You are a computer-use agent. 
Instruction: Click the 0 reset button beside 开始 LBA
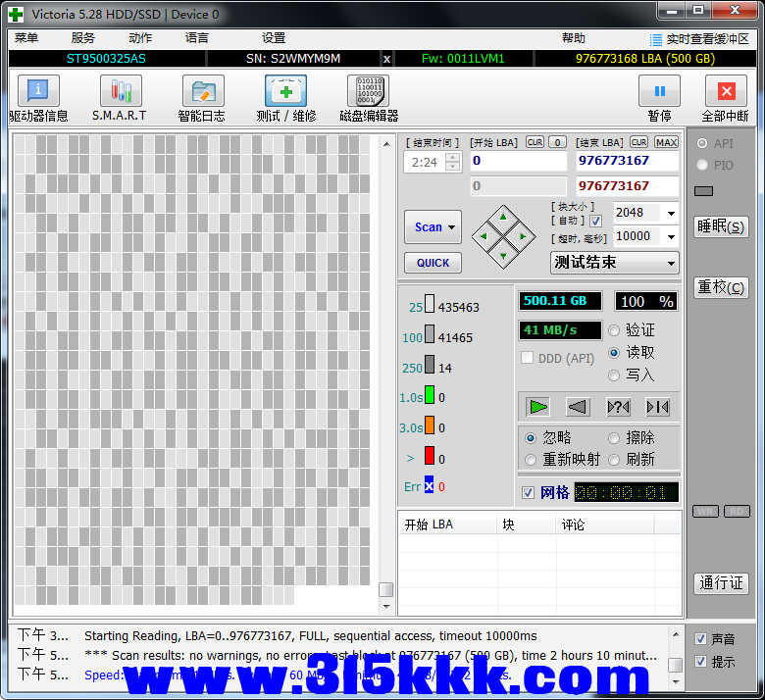click(557, 142)
